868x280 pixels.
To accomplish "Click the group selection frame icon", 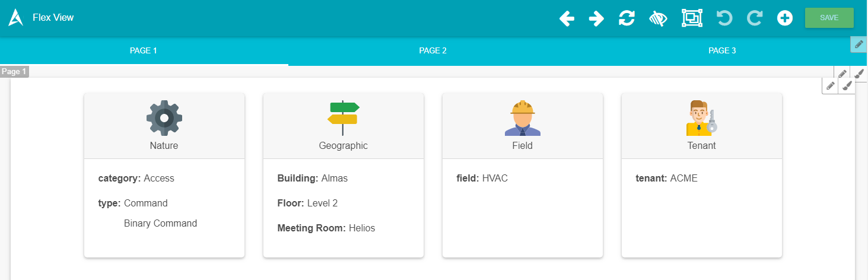I will click(691, 18).
